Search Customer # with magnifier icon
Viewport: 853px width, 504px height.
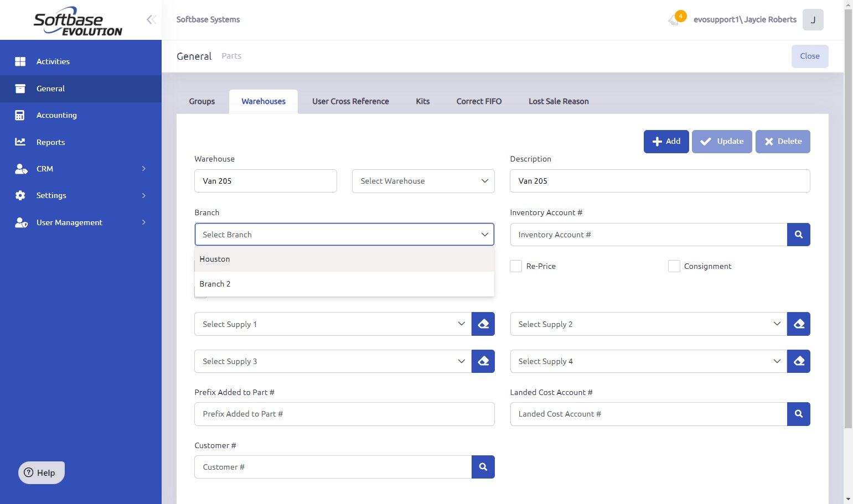(483, 467)
